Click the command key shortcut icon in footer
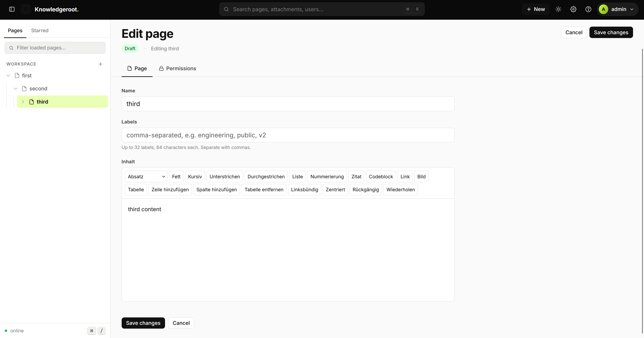 (x=92, y=331)
